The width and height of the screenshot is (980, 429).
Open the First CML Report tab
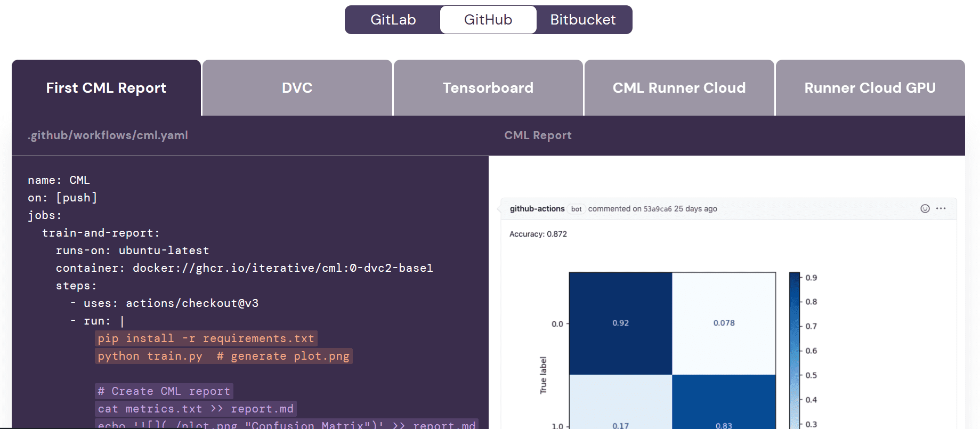point(106,88)
